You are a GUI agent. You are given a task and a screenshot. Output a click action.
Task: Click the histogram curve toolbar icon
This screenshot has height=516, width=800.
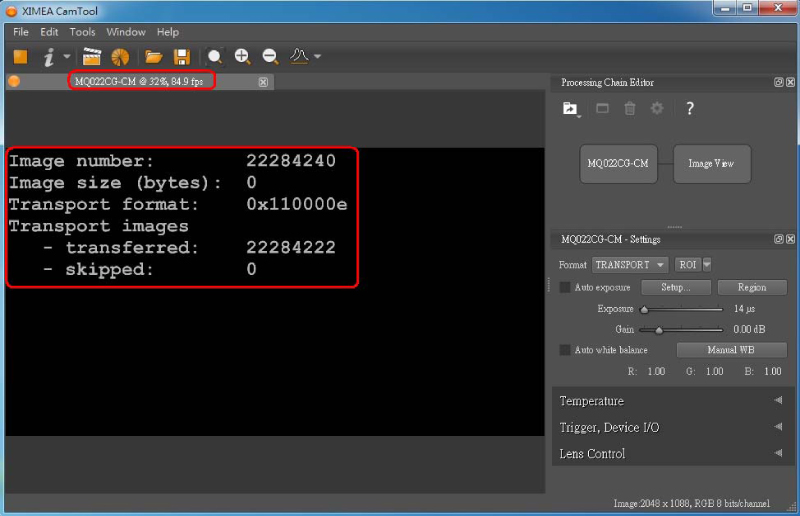299,56
